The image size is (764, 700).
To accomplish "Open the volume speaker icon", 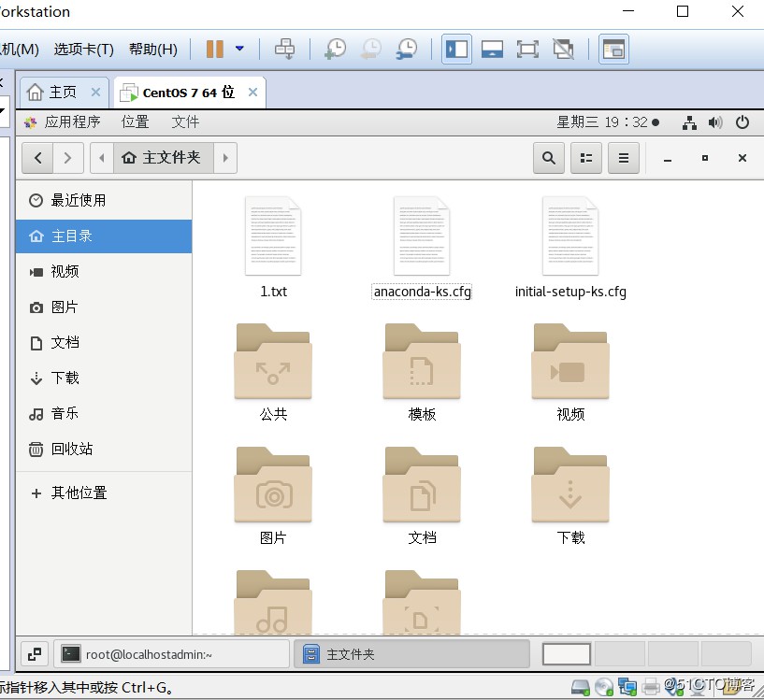I will click(715, 122).
